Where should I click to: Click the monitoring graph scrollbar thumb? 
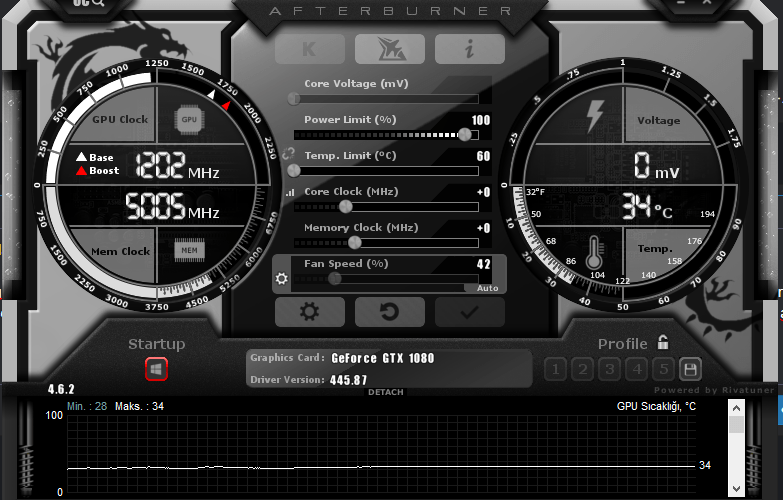[x=737, y=424]
